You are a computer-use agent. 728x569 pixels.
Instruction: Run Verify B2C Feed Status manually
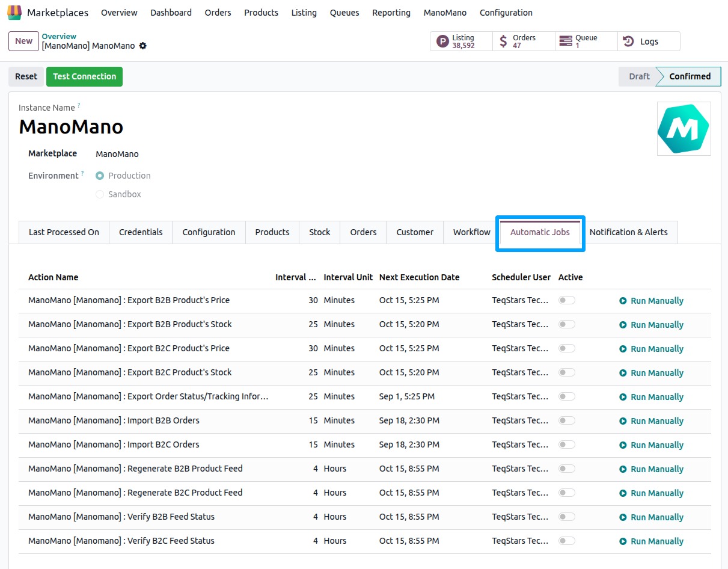pyautogui.click(x=652, y=541)
